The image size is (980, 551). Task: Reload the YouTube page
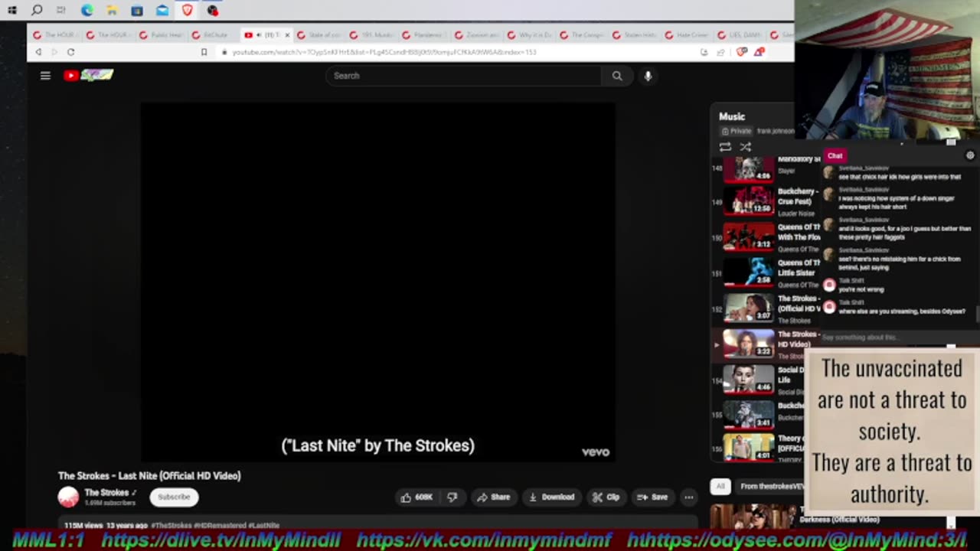click(70, 52)
